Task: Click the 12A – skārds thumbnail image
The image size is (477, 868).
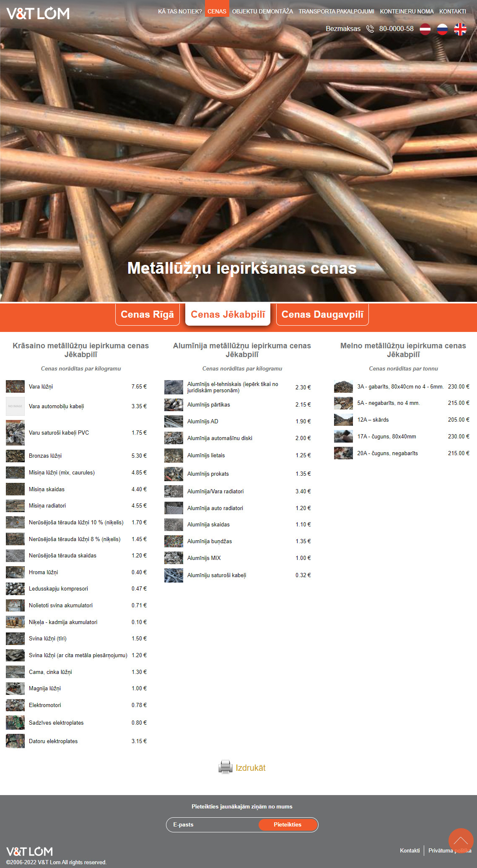Action: tap(343, 420)
